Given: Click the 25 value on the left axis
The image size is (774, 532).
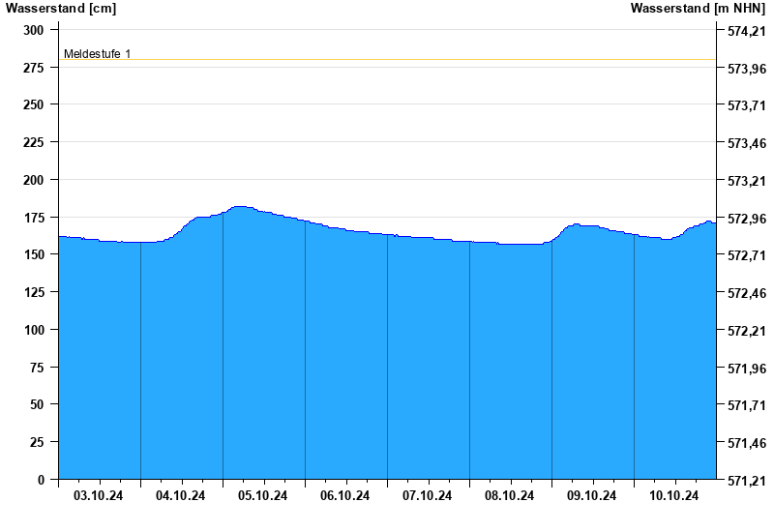Looking at the screenshot, I should tap(37, 442).
